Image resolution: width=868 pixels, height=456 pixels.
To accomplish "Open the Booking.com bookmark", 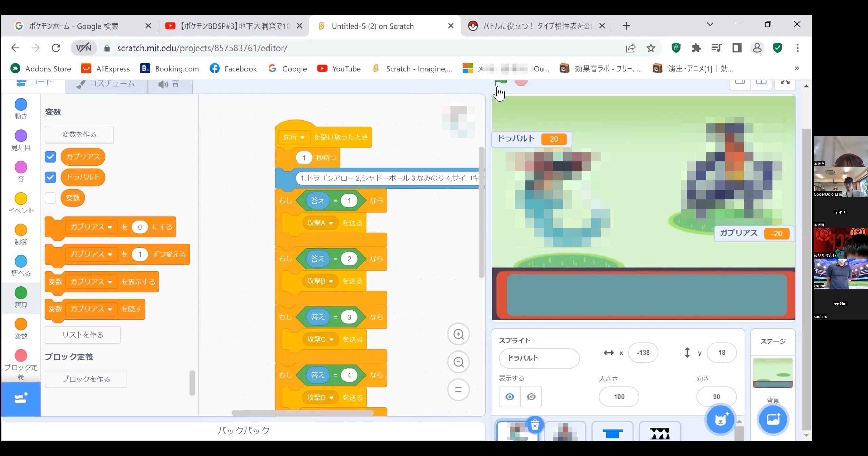I will [170, 69].
